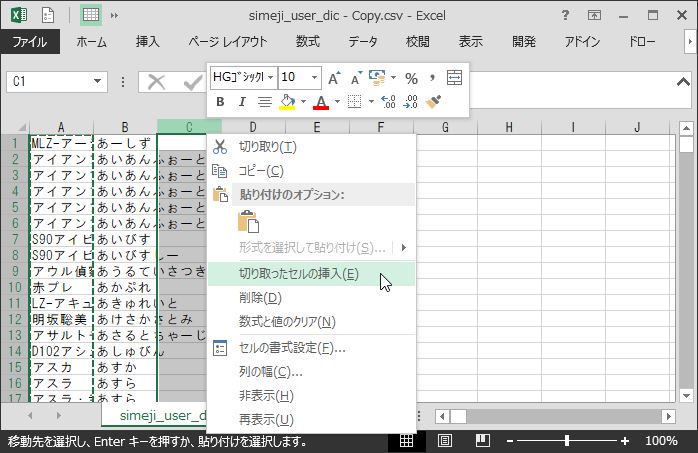Click the ribbon display options icon
Viewport: 698px width, 453px height.
(594, 16)
